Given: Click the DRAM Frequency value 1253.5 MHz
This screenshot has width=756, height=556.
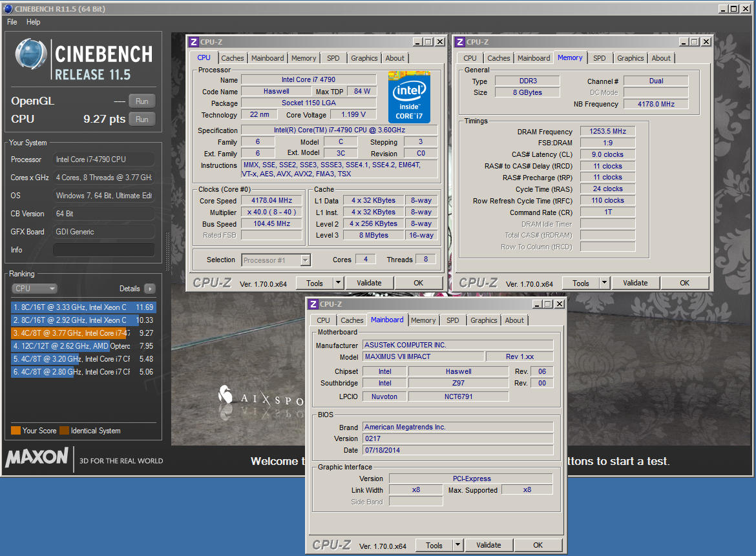Looking at the screenshot, I should tap(607, 131).
